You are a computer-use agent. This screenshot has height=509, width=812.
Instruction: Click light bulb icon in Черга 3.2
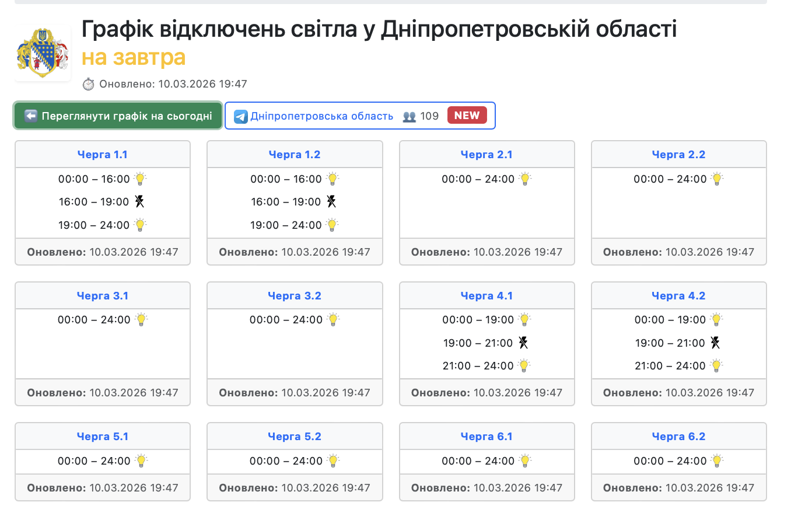333,319
